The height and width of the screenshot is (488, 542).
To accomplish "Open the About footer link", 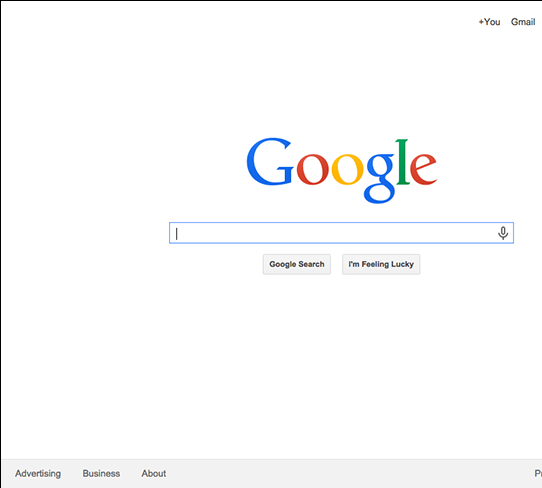I will (154, 473).
